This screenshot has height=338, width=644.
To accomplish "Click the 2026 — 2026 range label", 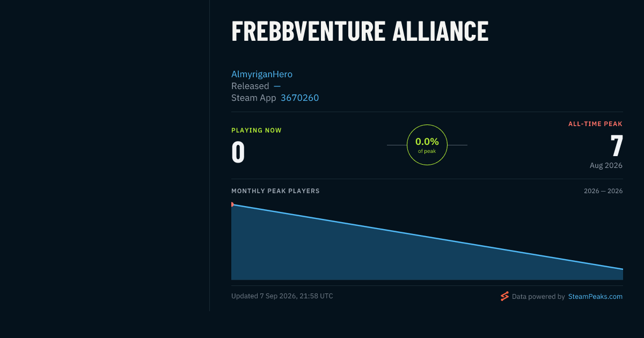I will [x=603, y=191].
